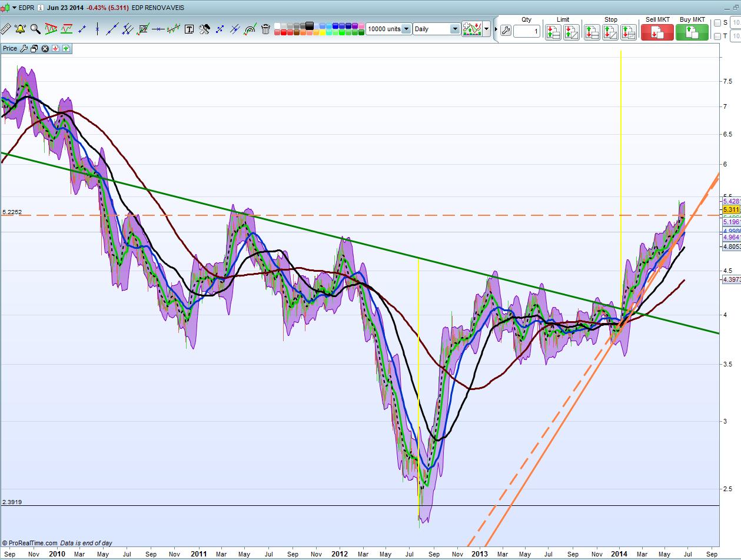741x560 pixels.
Task: Pick the purple color swatch
Action: point(355,26)
